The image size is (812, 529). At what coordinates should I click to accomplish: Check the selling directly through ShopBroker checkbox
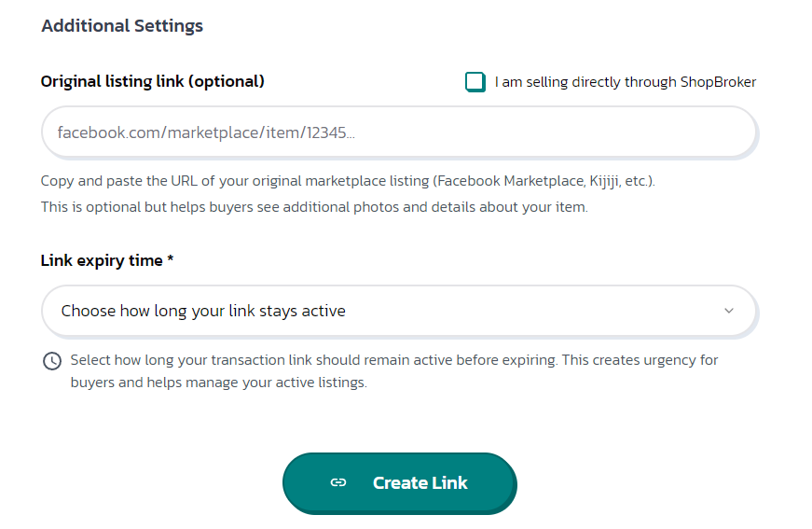click(x=475, y=82)
